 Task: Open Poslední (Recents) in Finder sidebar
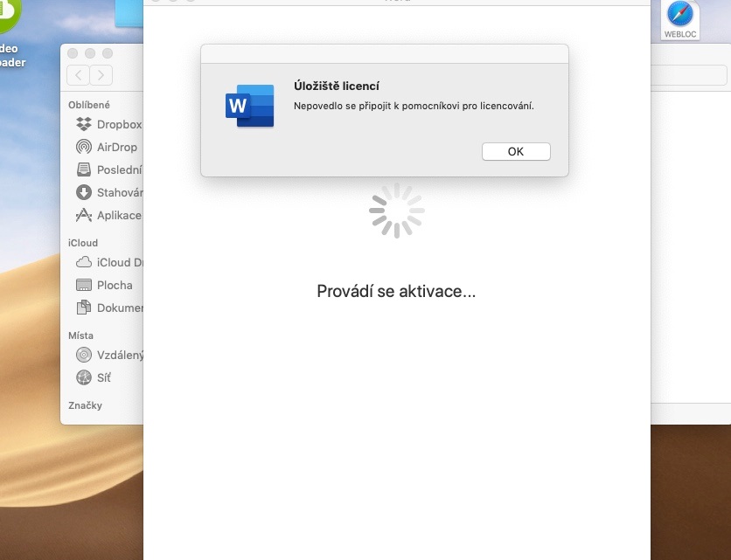[x=108, y=170]
